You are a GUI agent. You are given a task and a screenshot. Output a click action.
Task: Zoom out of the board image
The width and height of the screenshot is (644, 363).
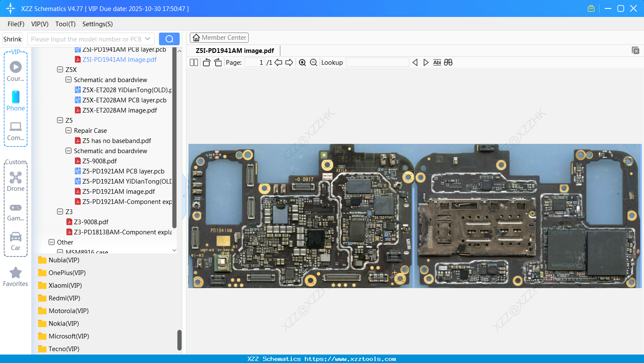[313, 63]
